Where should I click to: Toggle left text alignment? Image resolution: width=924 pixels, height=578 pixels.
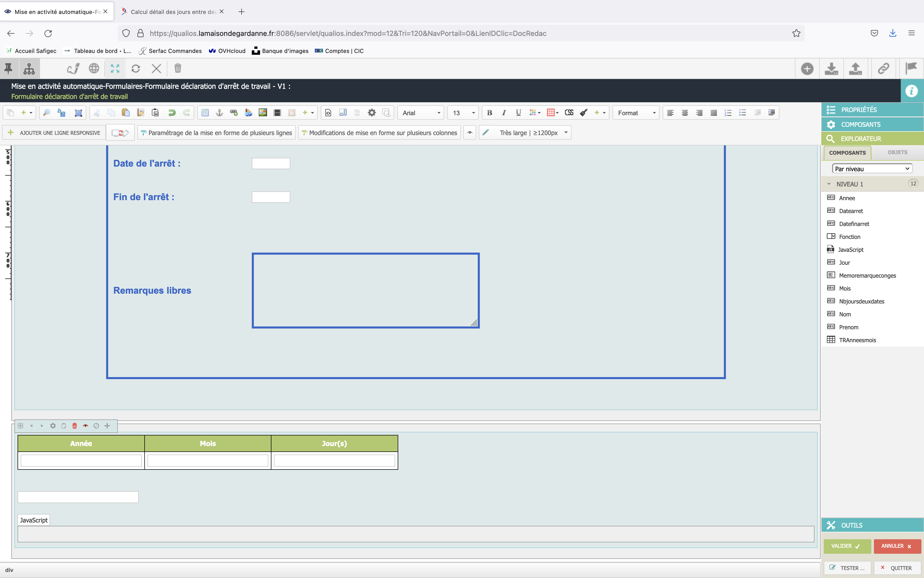[x=670, y=113]
